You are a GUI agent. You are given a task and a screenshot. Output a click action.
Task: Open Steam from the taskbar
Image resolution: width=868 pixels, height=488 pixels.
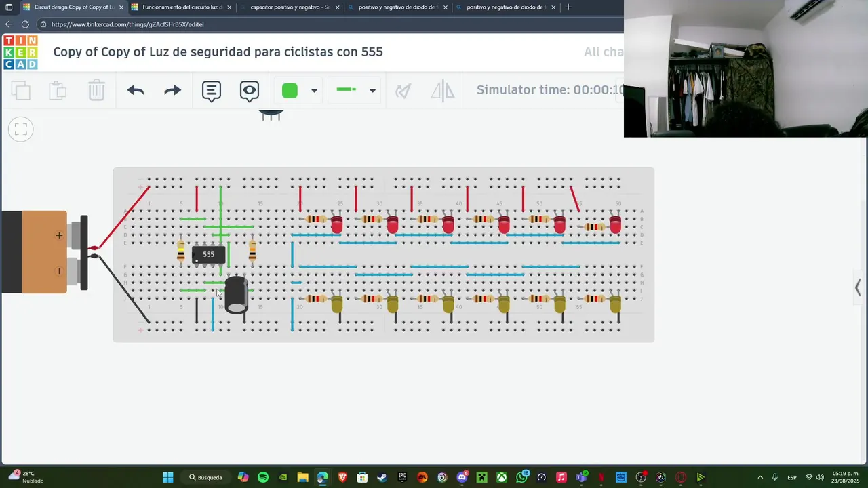coord(382,477)
